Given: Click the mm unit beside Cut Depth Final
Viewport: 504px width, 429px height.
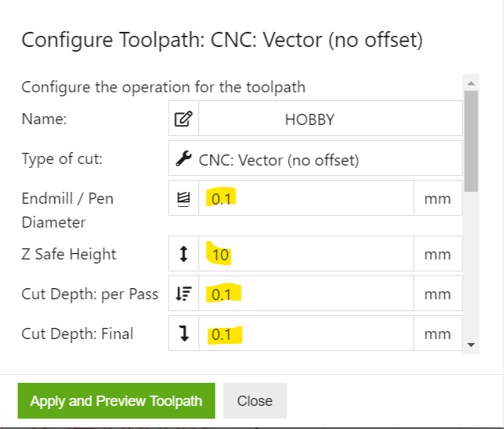Looking at the screenshot, I should point(437,334).
